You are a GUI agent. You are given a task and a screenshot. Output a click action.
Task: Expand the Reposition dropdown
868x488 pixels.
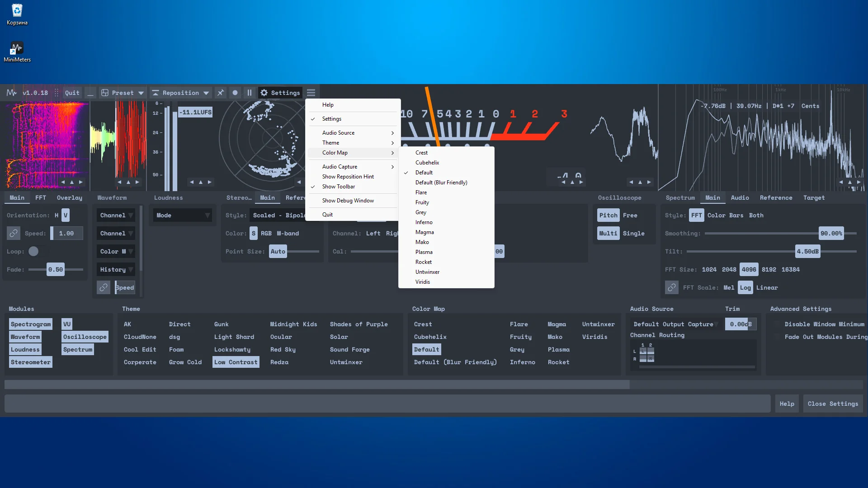pos(180,93)
